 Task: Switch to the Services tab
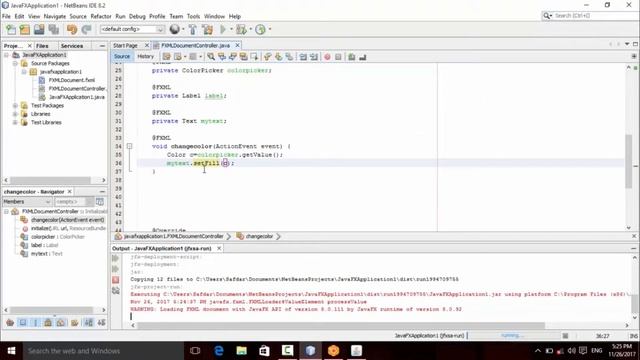click(72, 46)
